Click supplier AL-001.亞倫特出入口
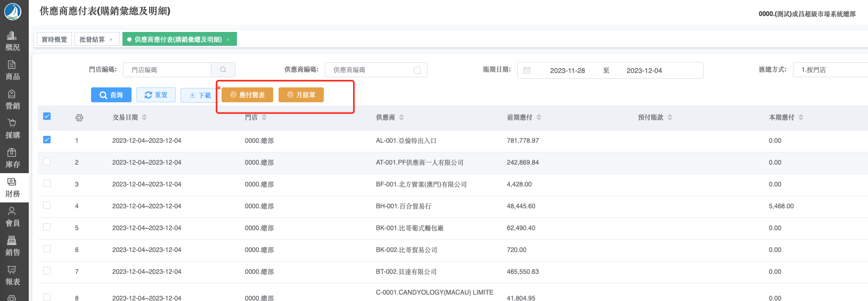 [406, 141]
